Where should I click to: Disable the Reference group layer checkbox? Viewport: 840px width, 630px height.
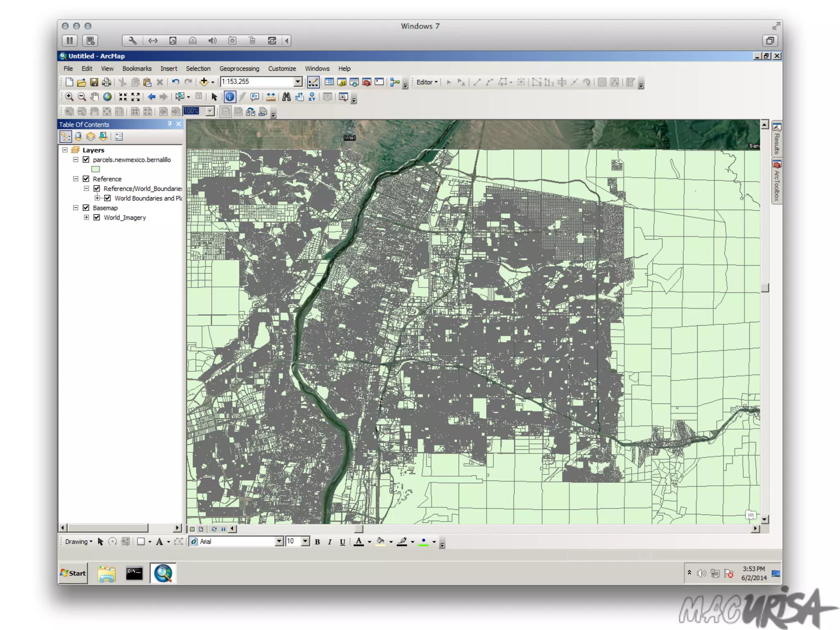(86, 179)
